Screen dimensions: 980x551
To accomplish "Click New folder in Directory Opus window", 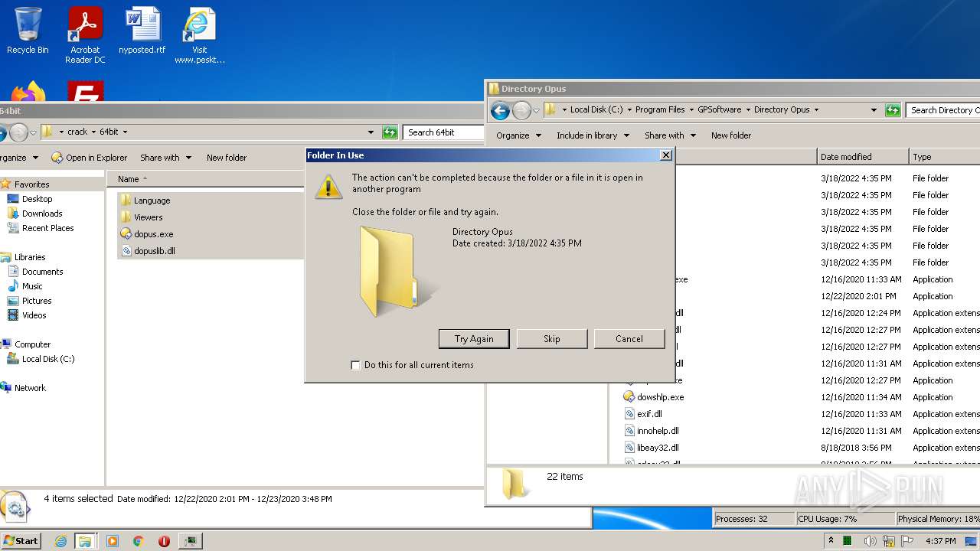I will click(731, 135).
